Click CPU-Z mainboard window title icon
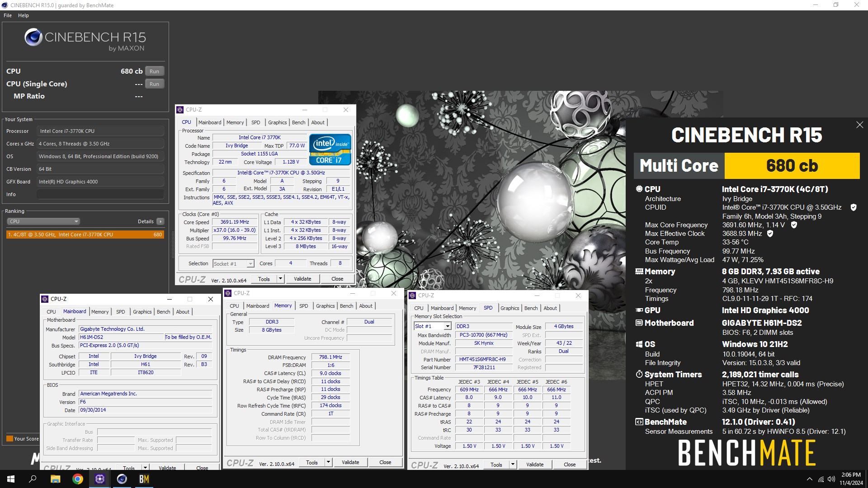 click(x=45, y=299)
